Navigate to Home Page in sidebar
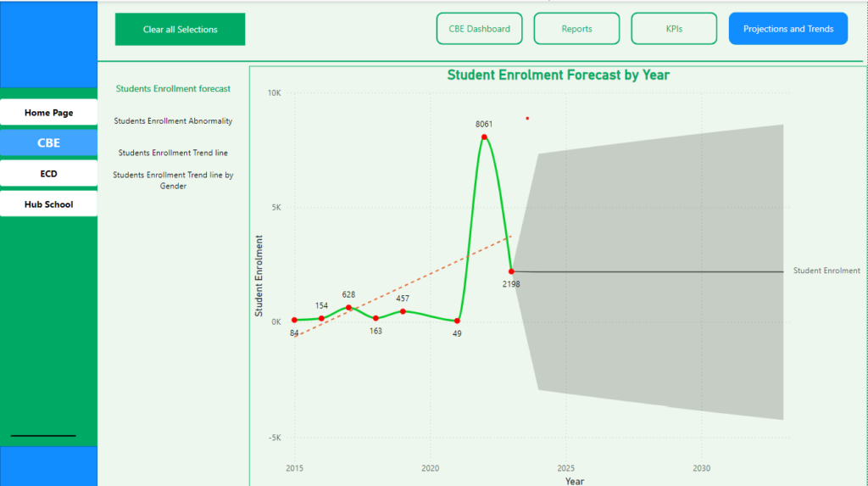868x486 pixels. (x=48, y=113)
